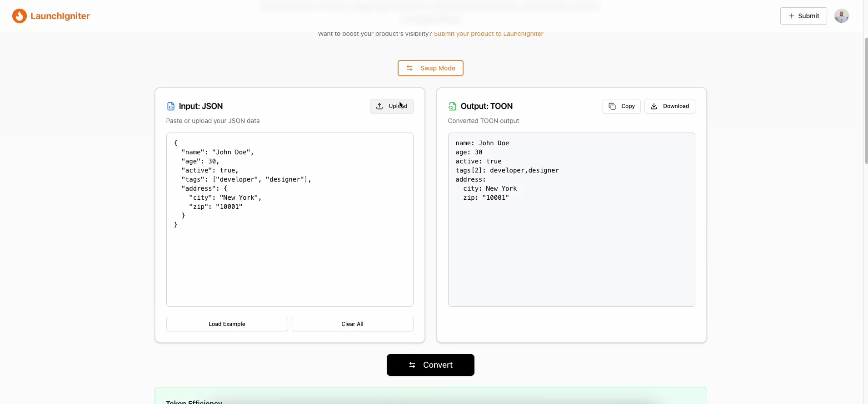Image resolution: width=868 pixels, height=404 pixels.
Task: Follow the Submit your product to LaunchIgniter link
Action: [x=489, y=34]
